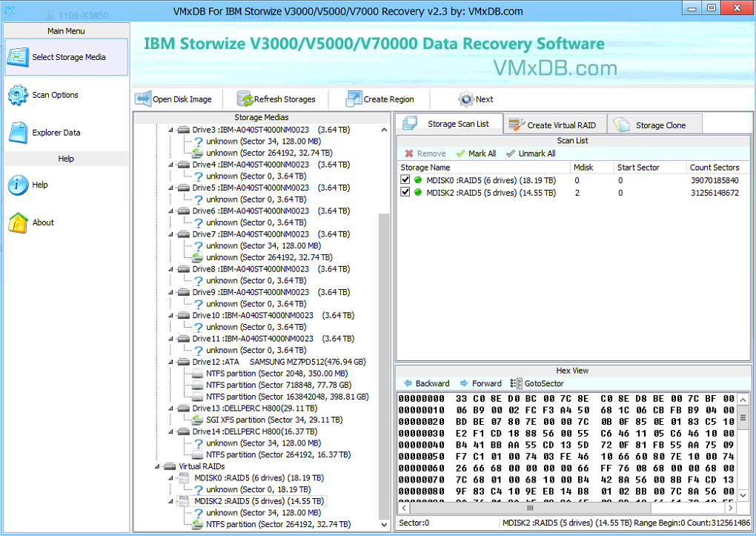Click the Hex View horizontal scrollbar thumb

click(x=531, y=508)
